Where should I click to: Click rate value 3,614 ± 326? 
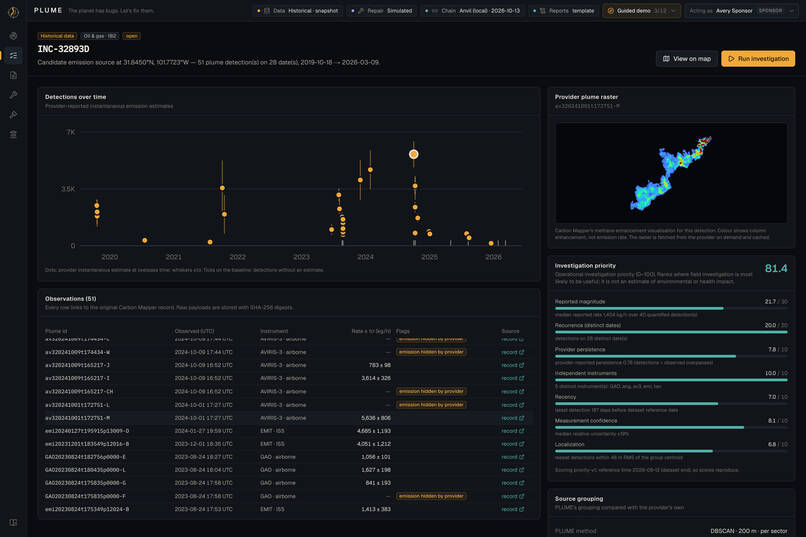click(376, 378)
